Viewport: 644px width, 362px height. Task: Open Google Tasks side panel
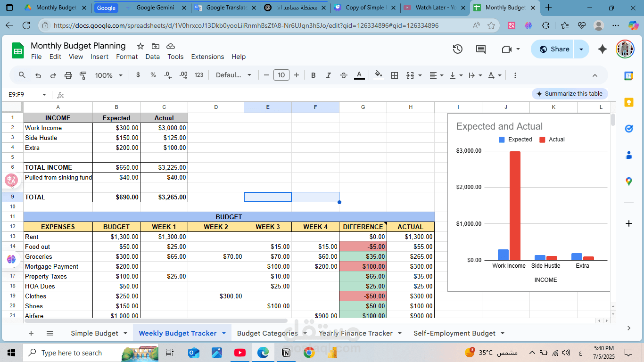tap(628, 129)
